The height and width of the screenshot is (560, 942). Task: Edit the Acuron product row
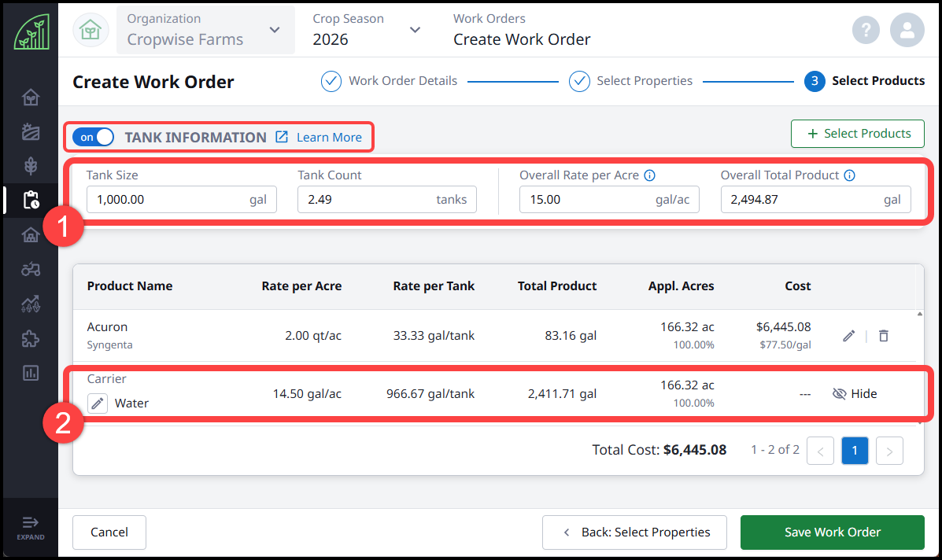848,336
